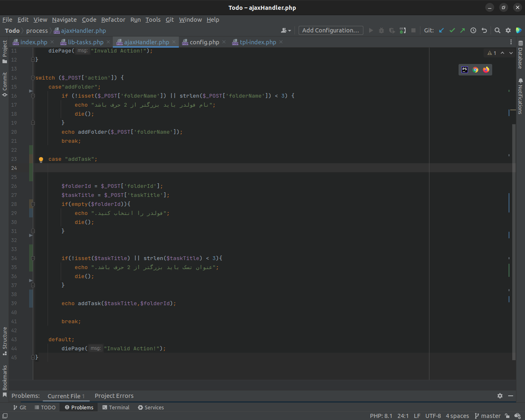
Task: Click the Git Rollback icon
Action: pyautogui.click(x=484, y=30)
